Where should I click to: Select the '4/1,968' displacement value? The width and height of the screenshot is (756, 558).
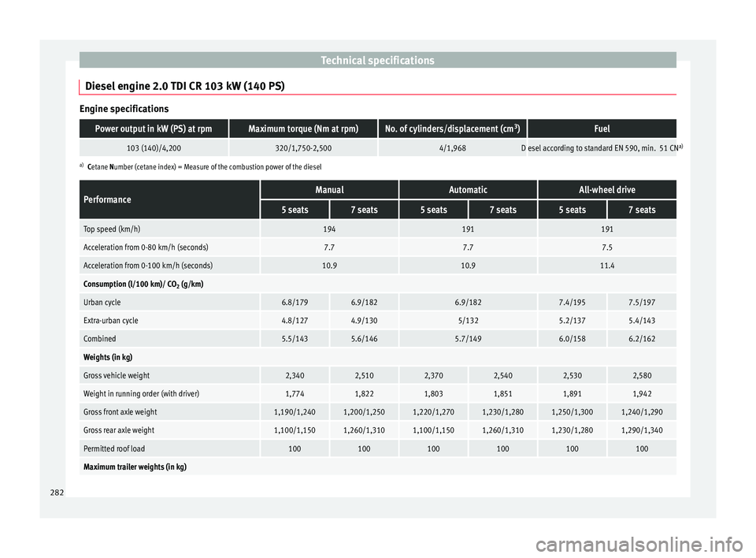452,148
